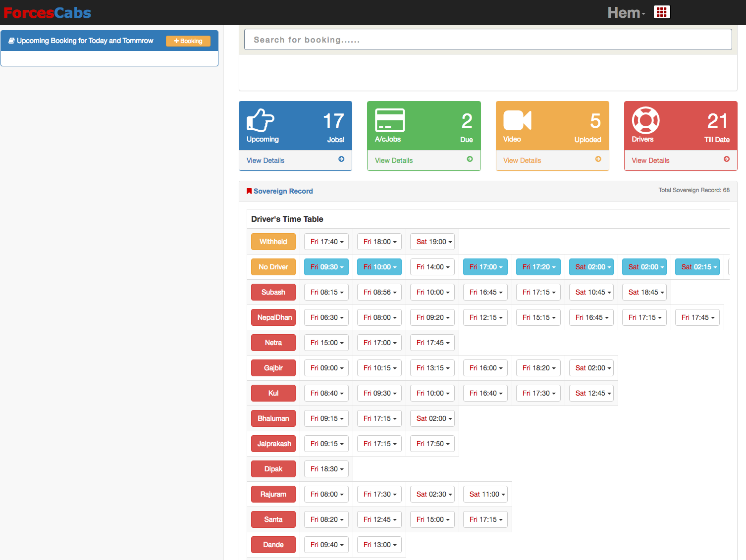Click the credit card A/cJobs icon
Viewport: 746px width, 560px height.
coord(389,120)
